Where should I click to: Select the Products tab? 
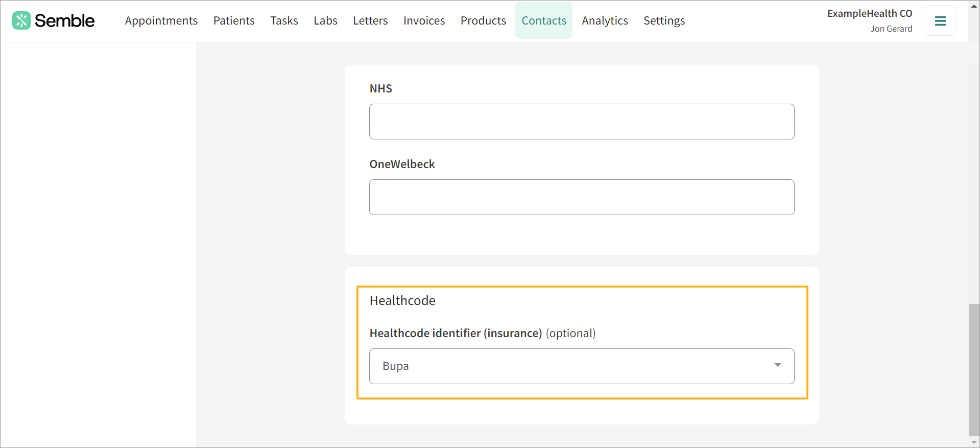pyautogui.click(x=483, y=21)
